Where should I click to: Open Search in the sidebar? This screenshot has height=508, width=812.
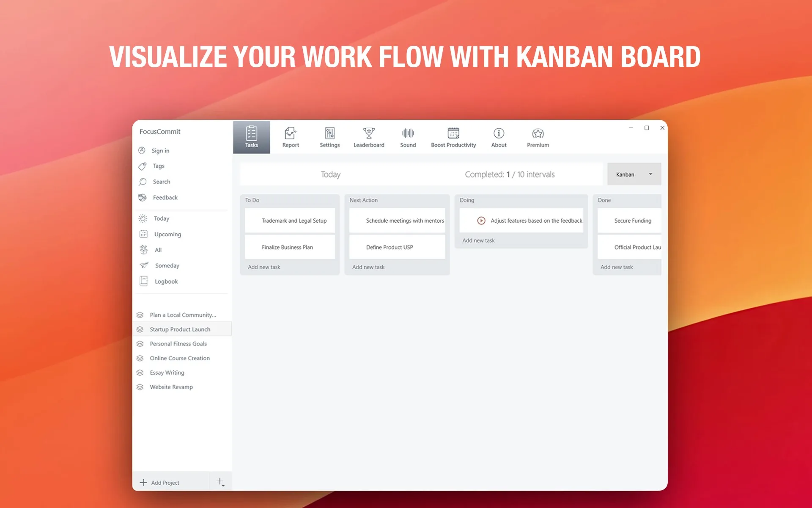click(161, 182)
